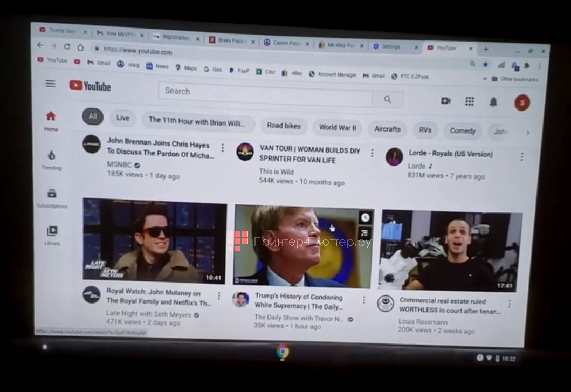Select the World War II filter chip
571x392 pixels.
pos(338,128)
